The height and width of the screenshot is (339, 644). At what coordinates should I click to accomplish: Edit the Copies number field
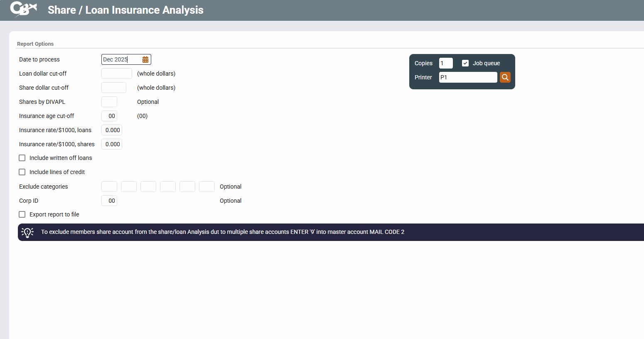click(445, 63)
